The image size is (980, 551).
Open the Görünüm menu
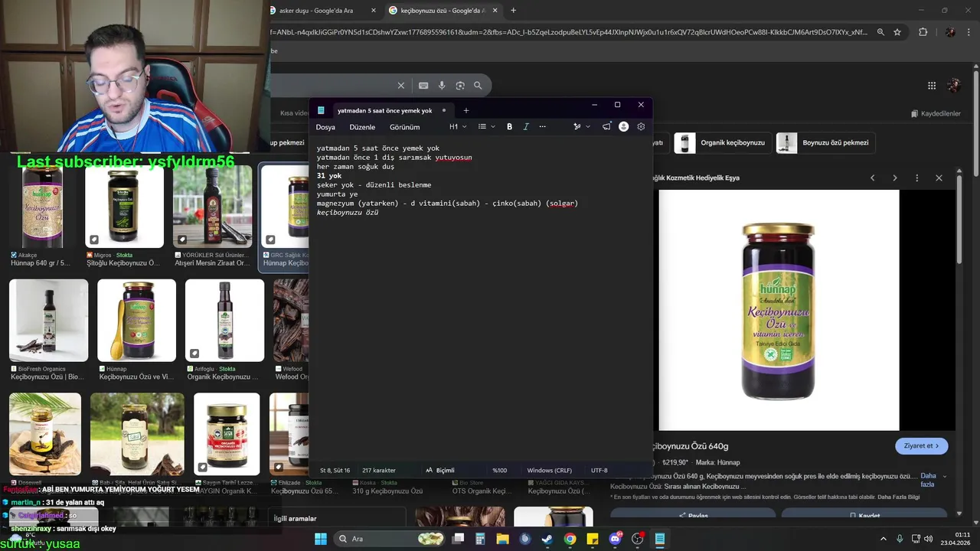click(404, 127)
